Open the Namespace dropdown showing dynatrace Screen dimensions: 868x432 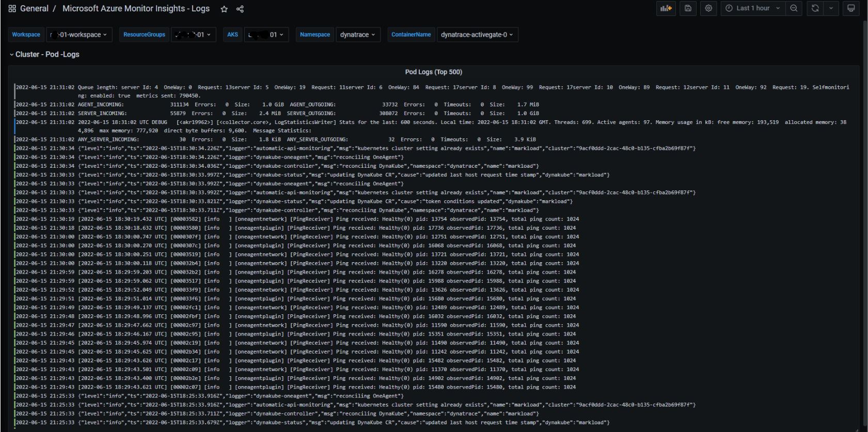pos(357,35)
